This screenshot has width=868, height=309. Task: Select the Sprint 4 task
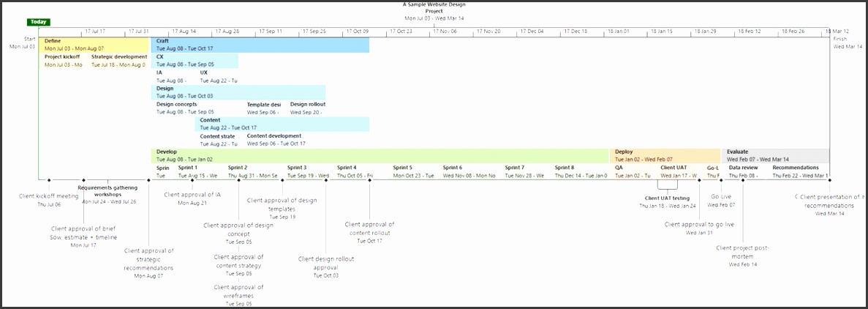click(x=355, y=171)
